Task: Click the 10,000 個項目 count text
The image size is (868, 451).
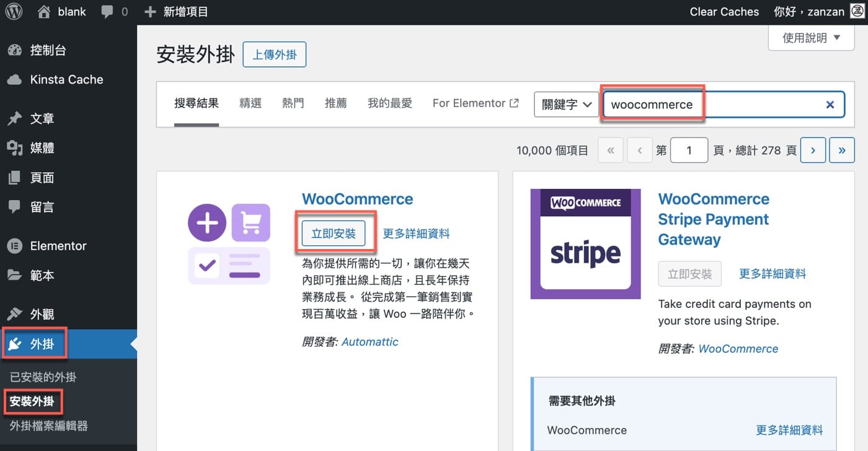Action: (552, 150)
